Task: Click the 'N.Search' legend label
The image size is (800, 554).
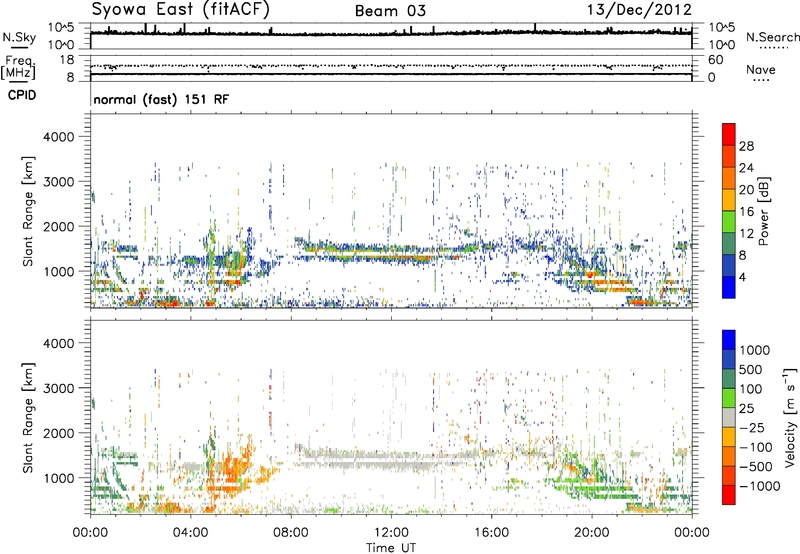Action: point(772,37)
